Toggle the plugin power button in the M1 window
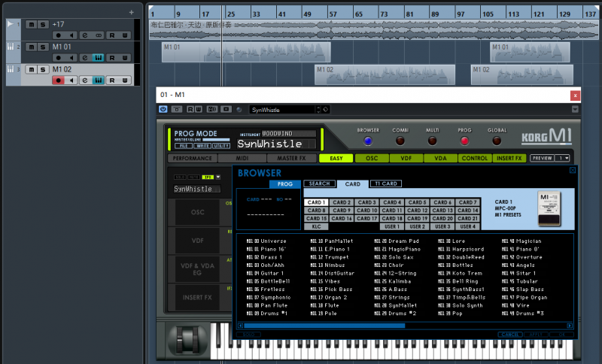The image size is (602, 364). click(x=163, y=109)
